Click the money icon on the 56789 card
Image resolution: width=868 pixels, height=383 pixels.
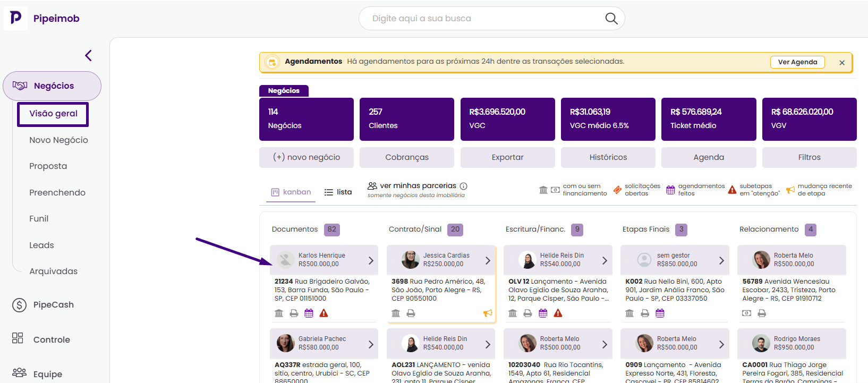click(746, 313)
